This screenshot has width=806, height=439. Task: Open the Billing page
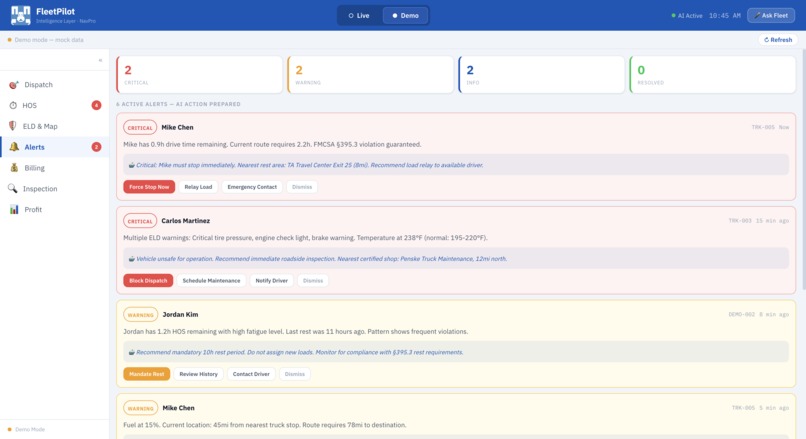[x=54, y=168]
